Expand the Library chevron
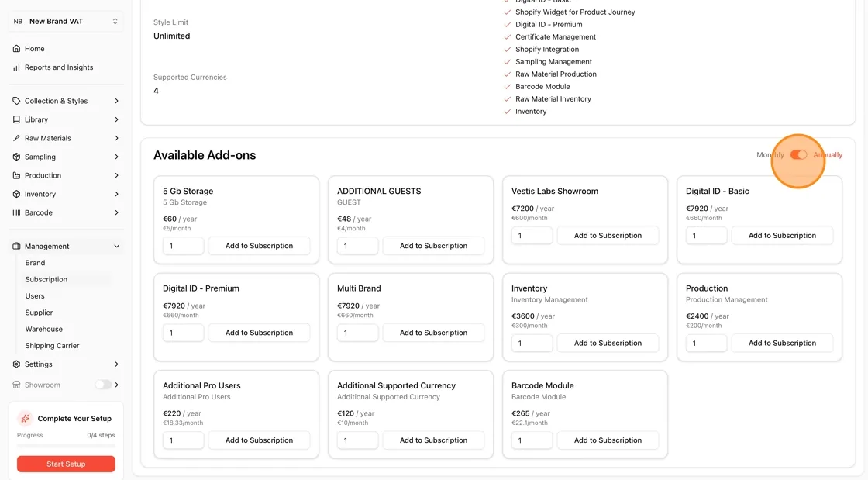This screenshot has height=480, width=868. [116, 119]
